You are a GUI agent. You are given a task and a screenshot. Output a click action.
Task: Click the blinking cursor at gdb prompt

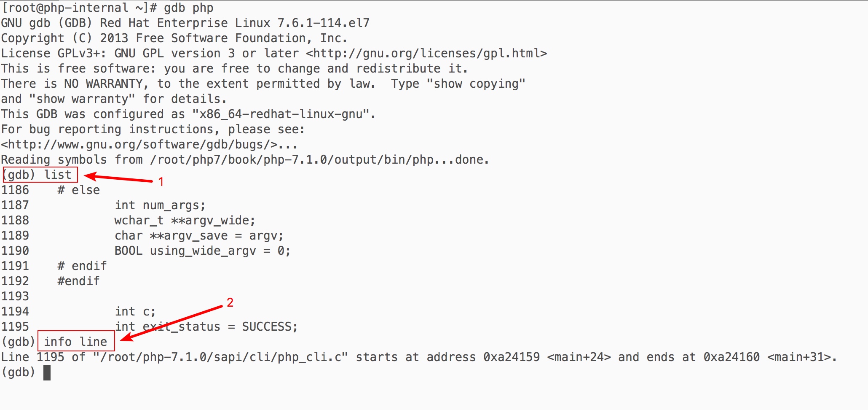47,372
